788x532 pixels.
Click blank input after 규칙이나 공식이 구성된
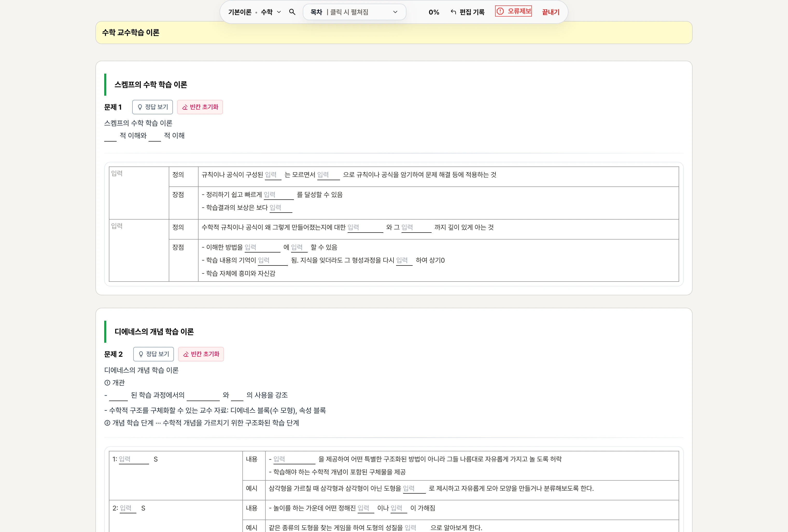pos(273,175)
